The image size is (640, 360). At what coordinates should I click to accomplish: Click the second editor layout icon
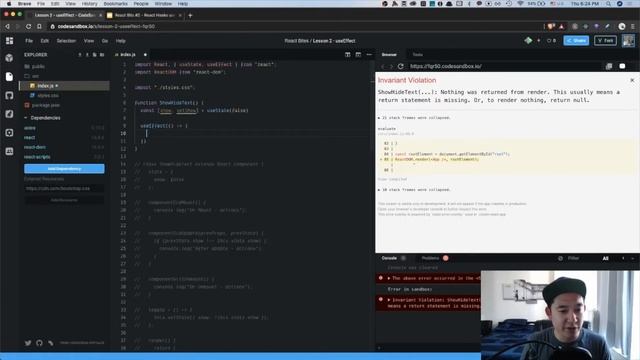[358, 54]
